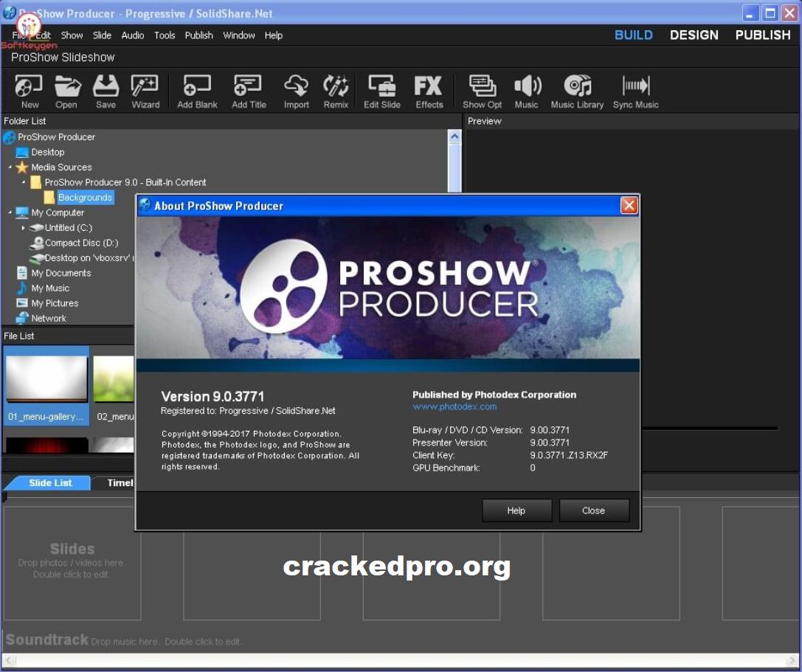Click Folder List scroll up arrow
This screenshot has height=672, width=802.
pos(454,136)
